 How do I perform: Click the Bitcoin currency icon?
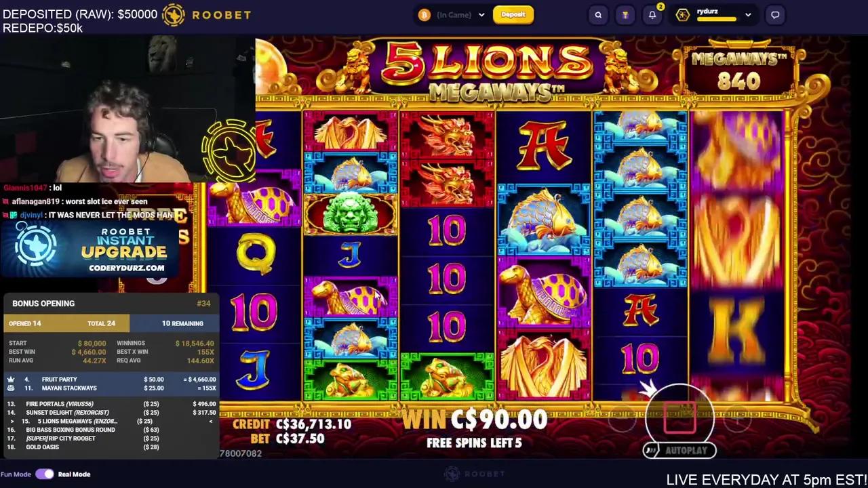point(425,15)
